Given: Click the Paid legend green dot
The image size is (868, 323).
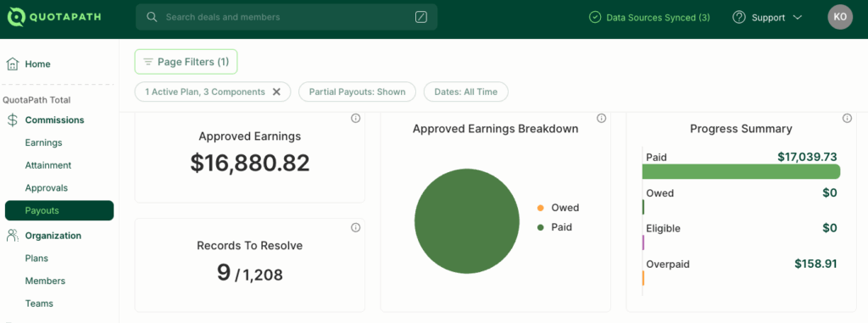Looking at the screenshot, I should pos(541,228).
